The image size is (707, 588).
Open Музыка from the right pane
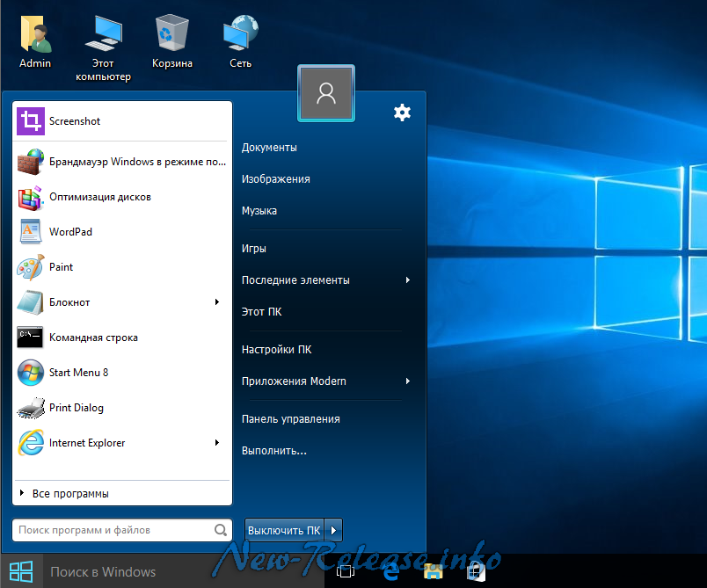(x=259, y=210)
